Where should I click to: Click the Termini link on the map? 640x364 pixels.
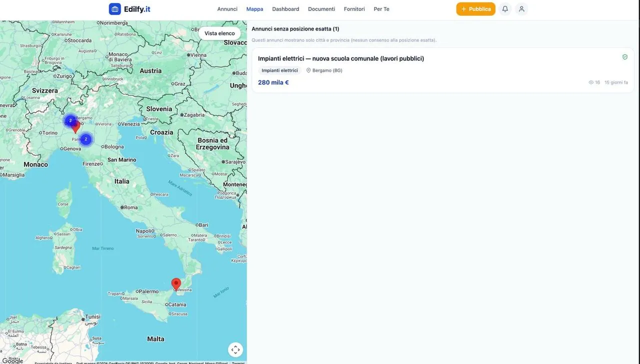238,363
